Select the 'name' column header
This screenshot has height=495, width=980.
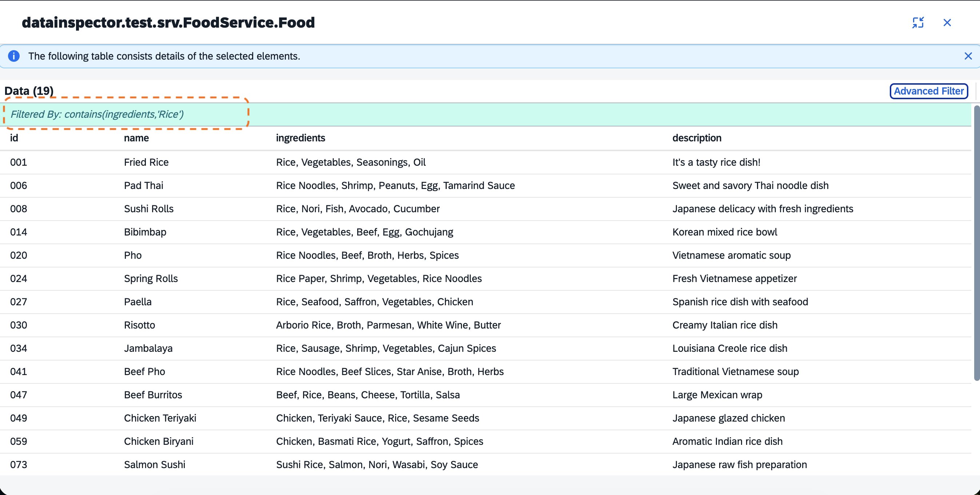[x=136, y=138]
